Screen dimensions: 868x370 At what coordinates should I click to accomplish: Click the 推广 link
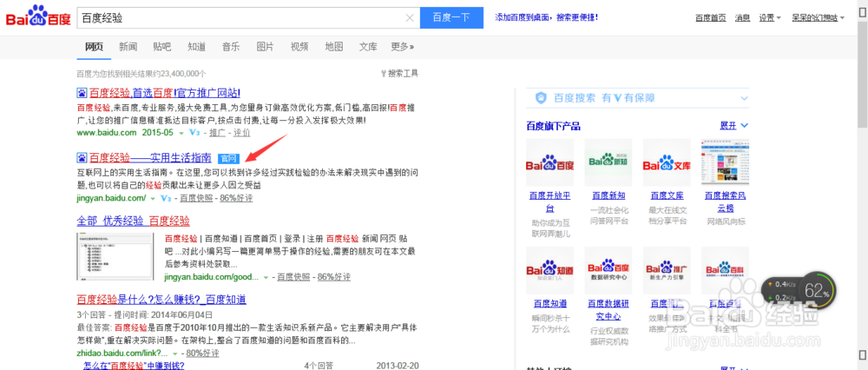(218, 133)
